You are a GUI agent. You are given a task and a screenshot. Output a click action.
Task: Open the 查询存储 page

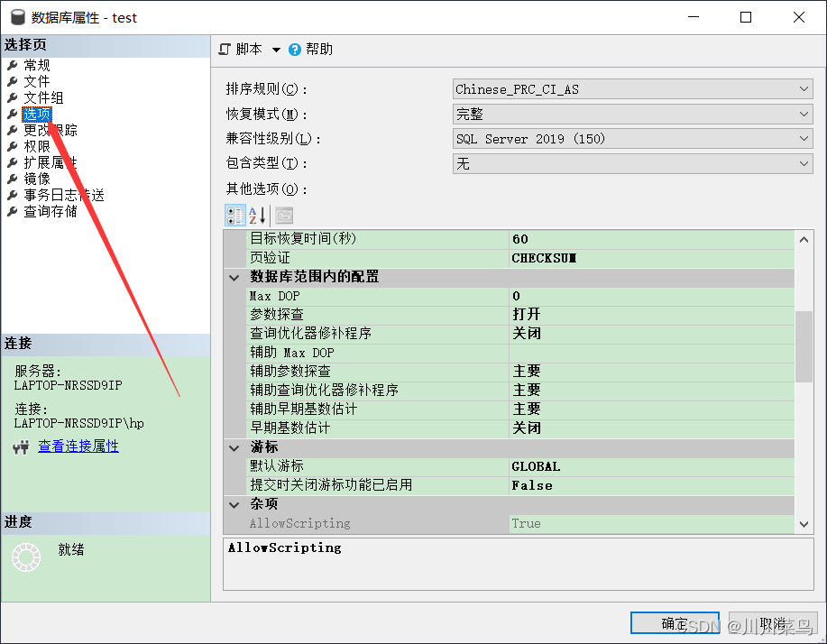51,211
